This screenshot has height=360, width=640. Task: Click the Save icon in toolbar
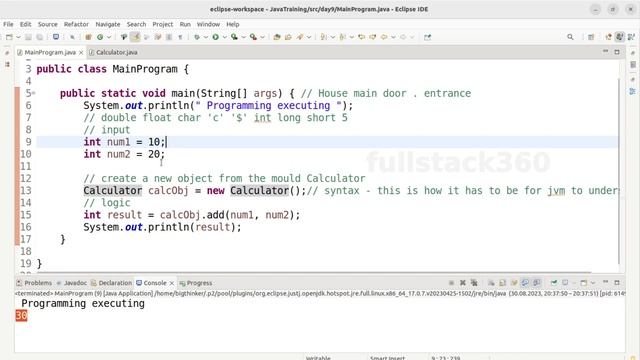[28, 37]
